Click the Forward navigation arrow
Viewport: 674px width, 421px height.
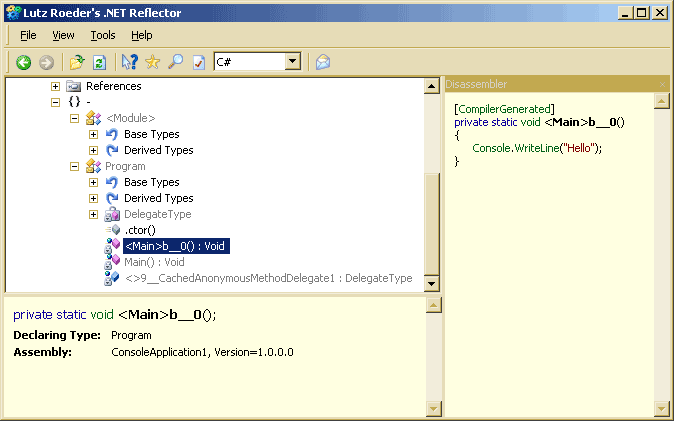point(45,62)
